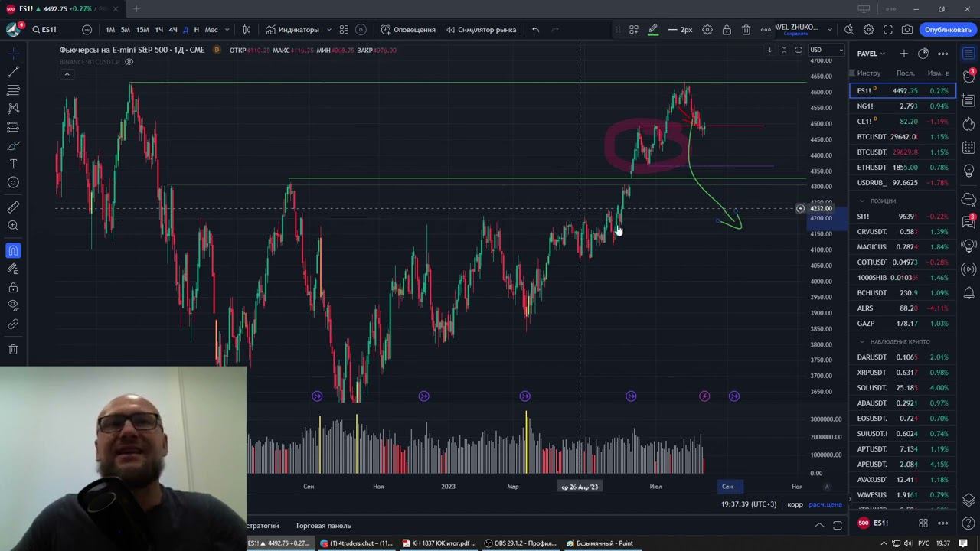Image resolution: width=980 pixels, height=551 pixels.
Task: Toggle stay in drawing mode
Action: [x=13, y=269]
